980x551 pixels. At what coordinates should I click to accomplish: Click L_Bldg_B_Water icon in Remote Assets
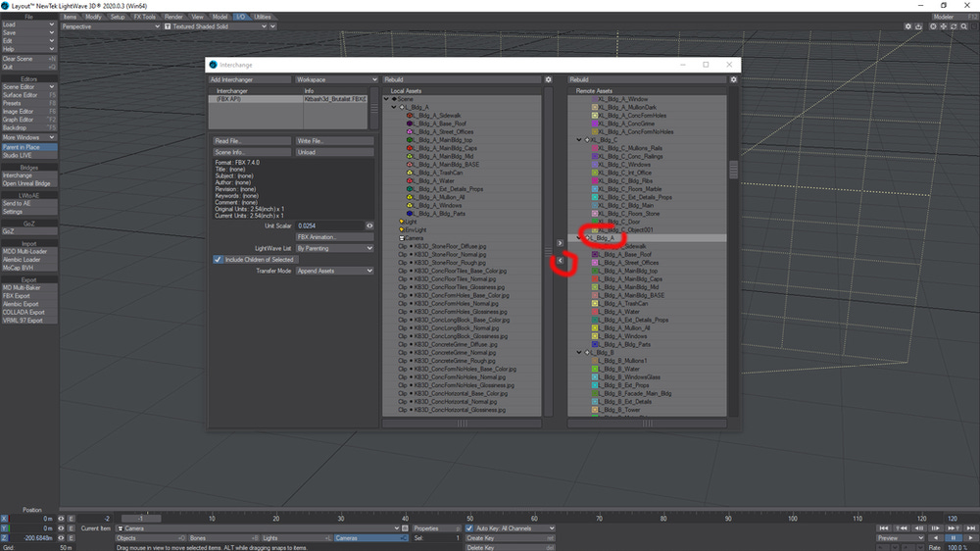[595, 369]
